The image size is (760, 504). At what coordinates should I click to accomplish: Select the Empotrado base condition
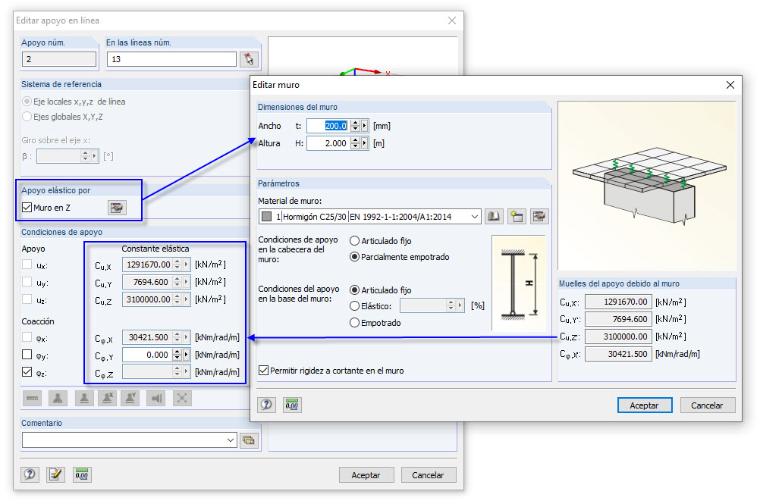354,322
